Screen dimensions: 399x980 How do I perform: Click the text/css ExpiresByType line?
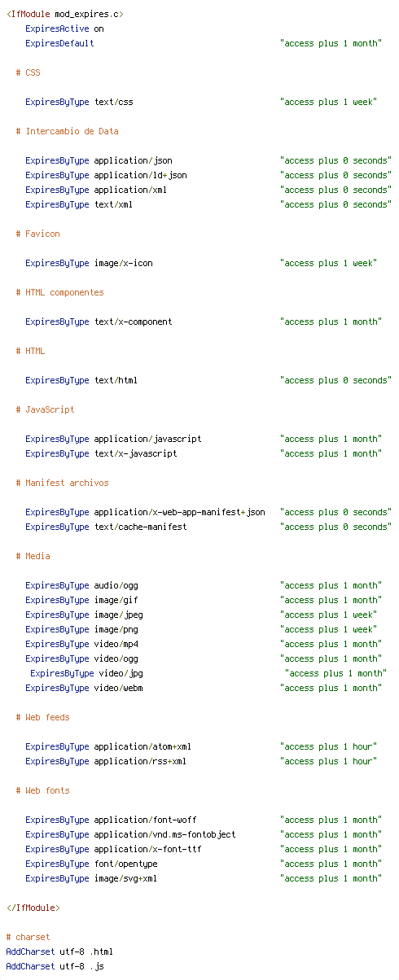200,102
